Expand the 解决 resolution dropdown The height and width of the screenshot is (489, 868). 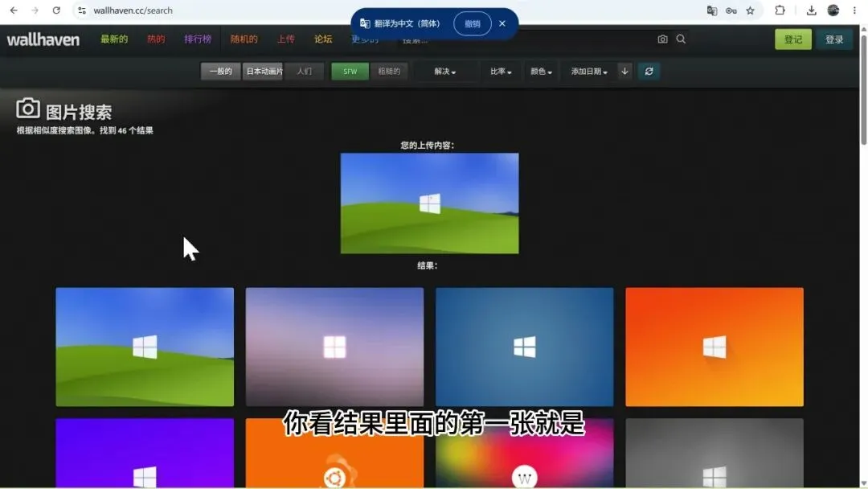(x=444, y=72)
